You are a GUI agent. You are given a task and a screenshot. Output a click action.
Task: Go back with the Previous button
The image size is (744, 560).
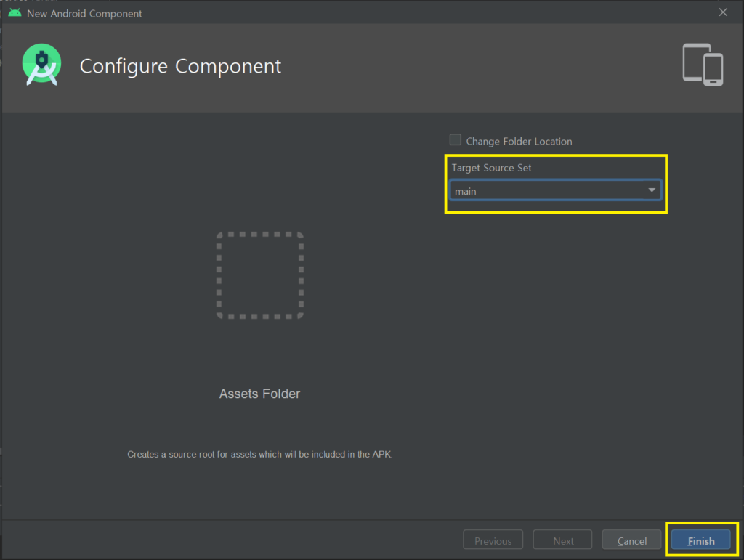[x=493, y=540]
